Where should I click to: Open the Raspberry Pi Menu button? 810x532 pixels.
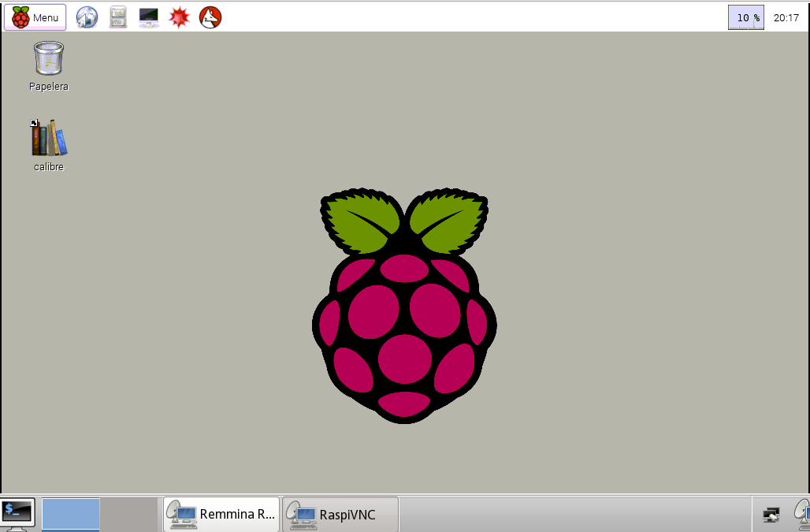(x=35, y=17)
